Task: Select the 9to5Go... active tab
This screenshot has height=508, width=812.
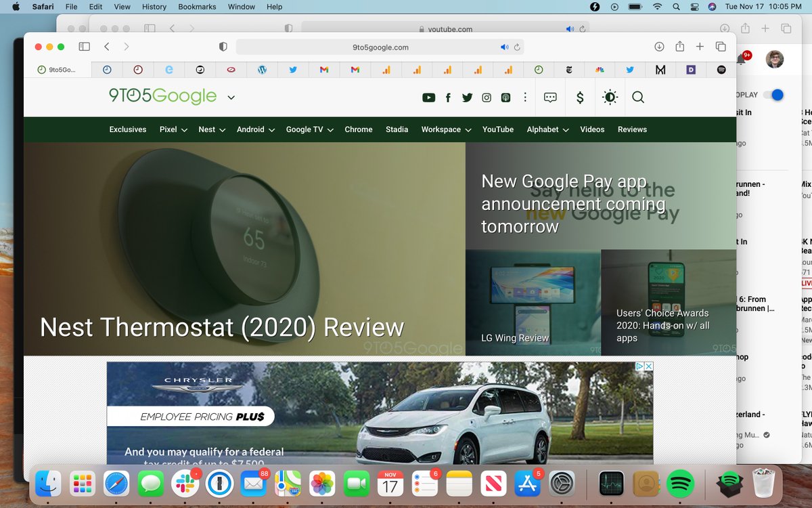Action: [x=57, y=69]
